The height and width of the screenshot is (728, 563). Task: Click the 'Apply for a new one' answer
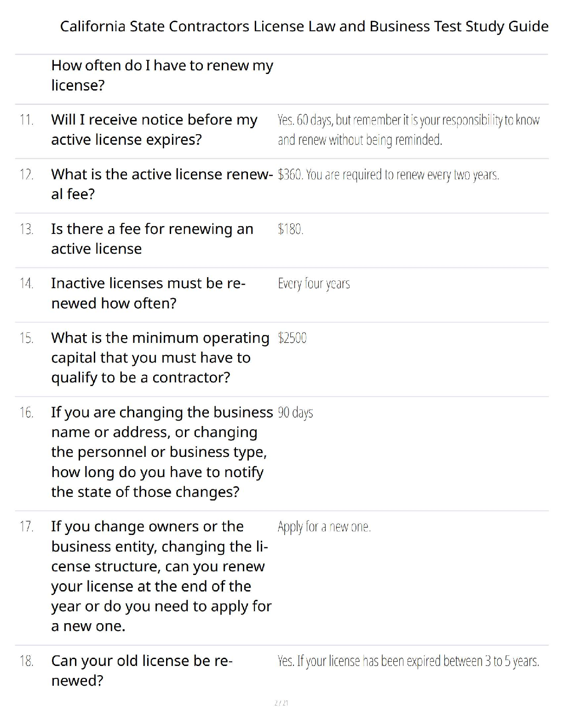[x=324, y=527]
